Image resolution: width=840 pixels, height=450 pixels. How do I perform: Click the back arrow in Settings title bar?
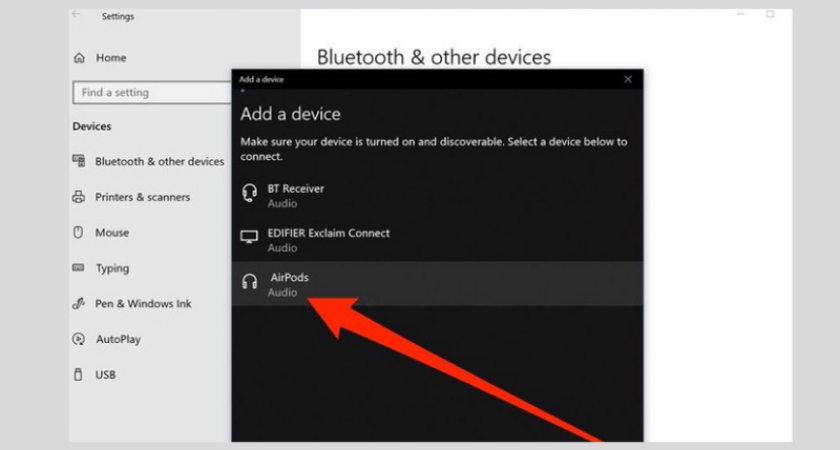pyautogui.click(x=77, y=15)
